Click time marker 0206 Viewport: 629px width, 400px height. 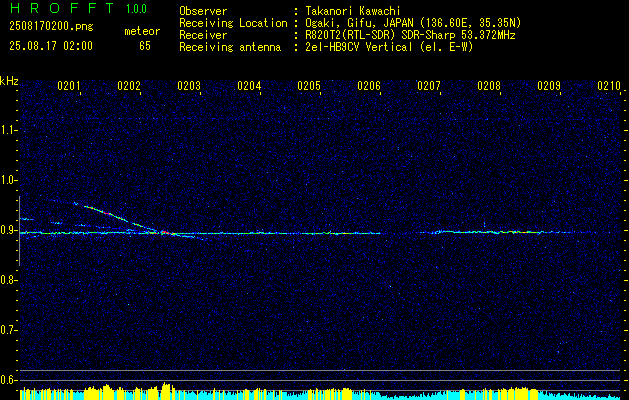(369, 86)
